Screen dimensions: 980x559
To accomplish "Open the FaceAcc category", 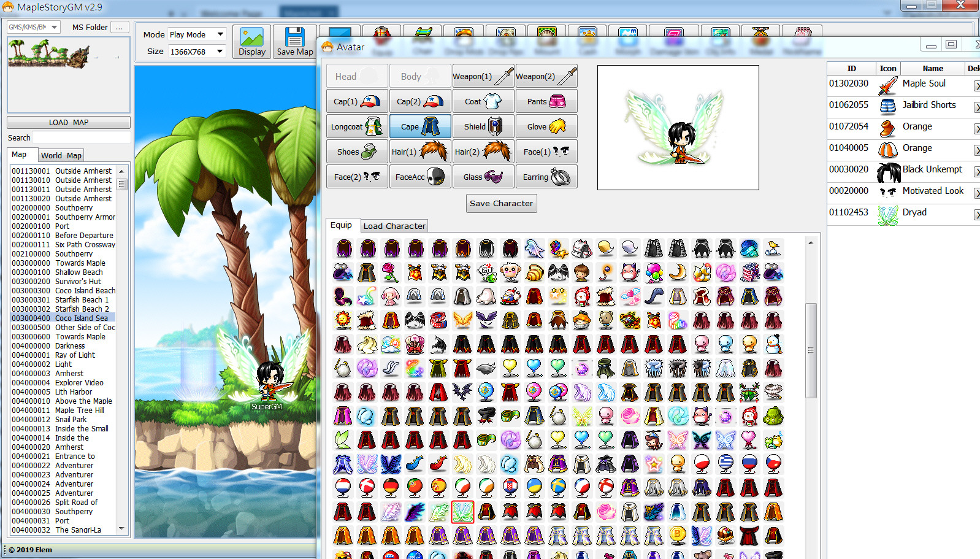I will click(421, 177).
